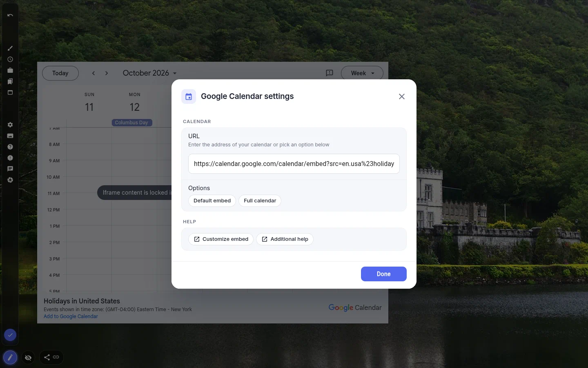This screenshot has width=588, height=368.
Task: Click the image/background icon in the sidebar
Action: (10, 136)
